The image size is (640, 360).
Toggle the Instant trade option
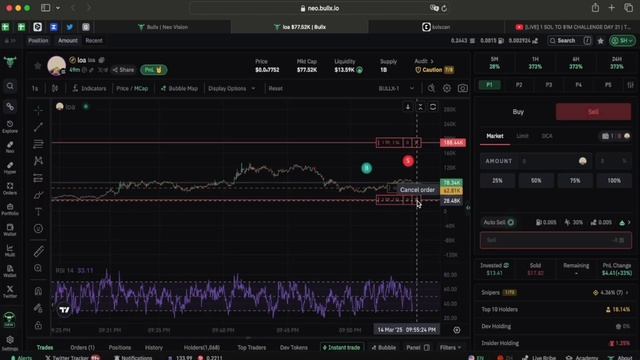(342, 347)
